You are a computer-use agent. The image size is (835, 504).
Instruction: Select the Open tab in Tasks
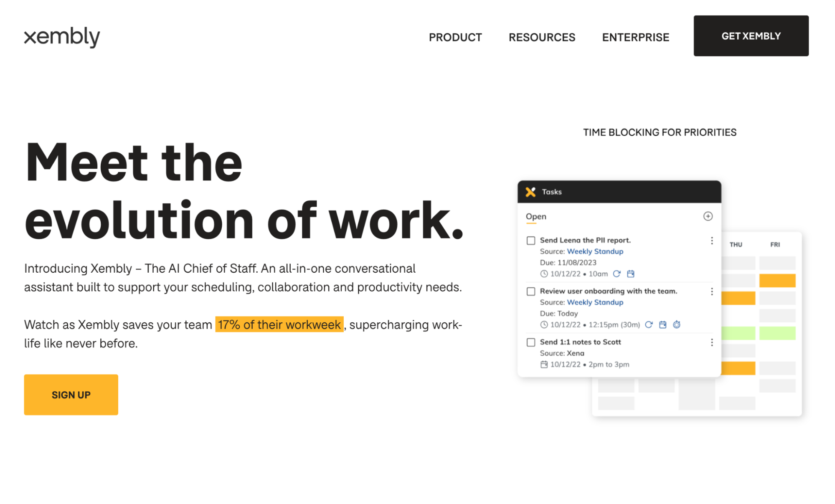536,216
